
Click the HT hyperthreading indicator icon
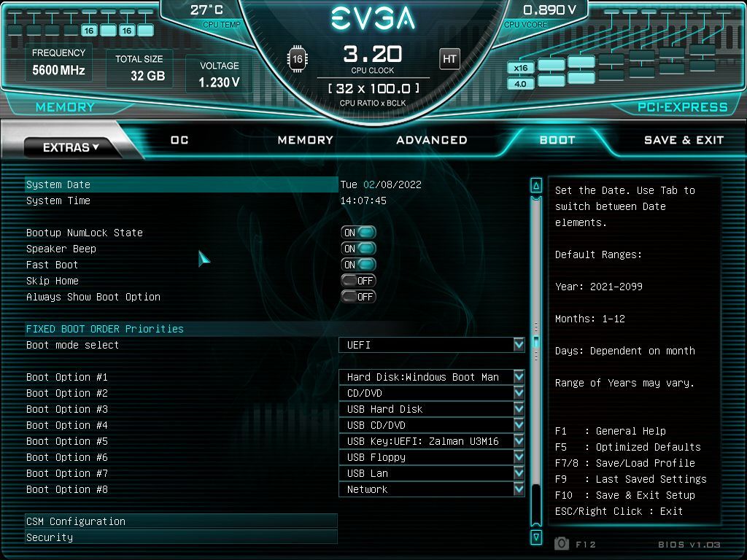[449, 59]
